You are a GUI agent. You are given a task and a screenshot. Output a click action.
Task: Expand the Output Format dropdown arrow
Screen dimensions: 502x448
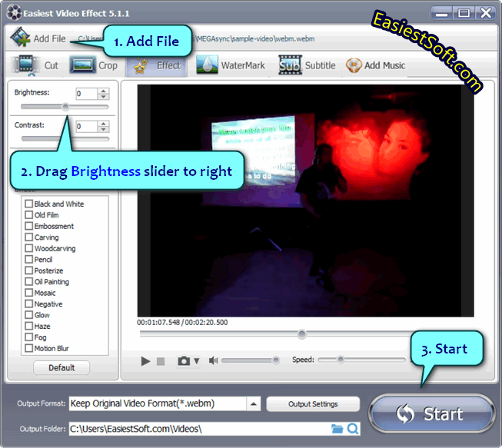point(254,403)
